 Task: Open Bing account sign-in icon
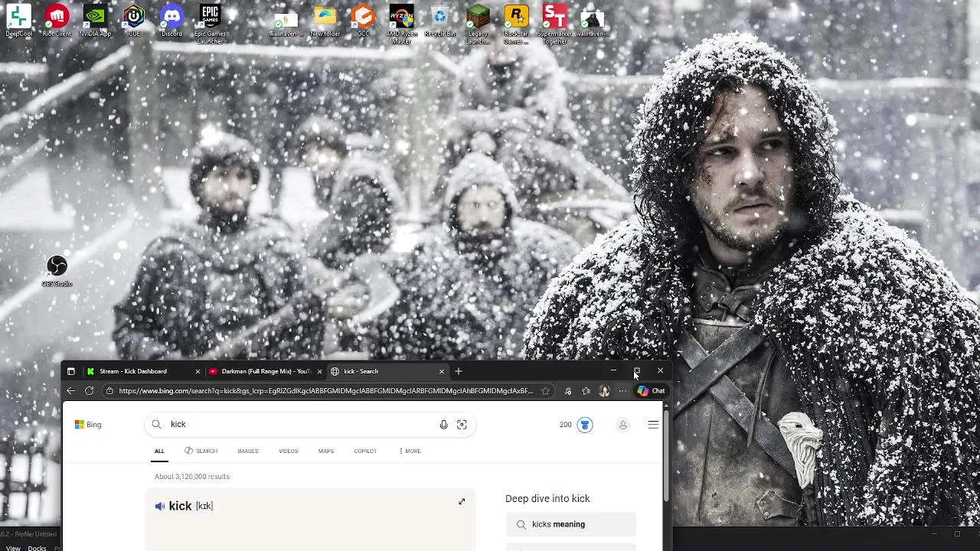click(623, 425)
